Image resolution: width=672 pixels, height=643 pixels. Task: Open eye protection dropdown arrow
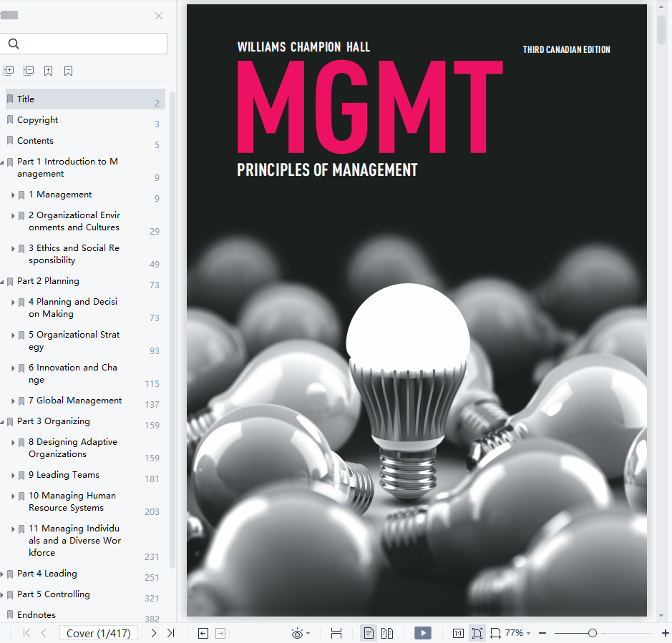(308, 634)
